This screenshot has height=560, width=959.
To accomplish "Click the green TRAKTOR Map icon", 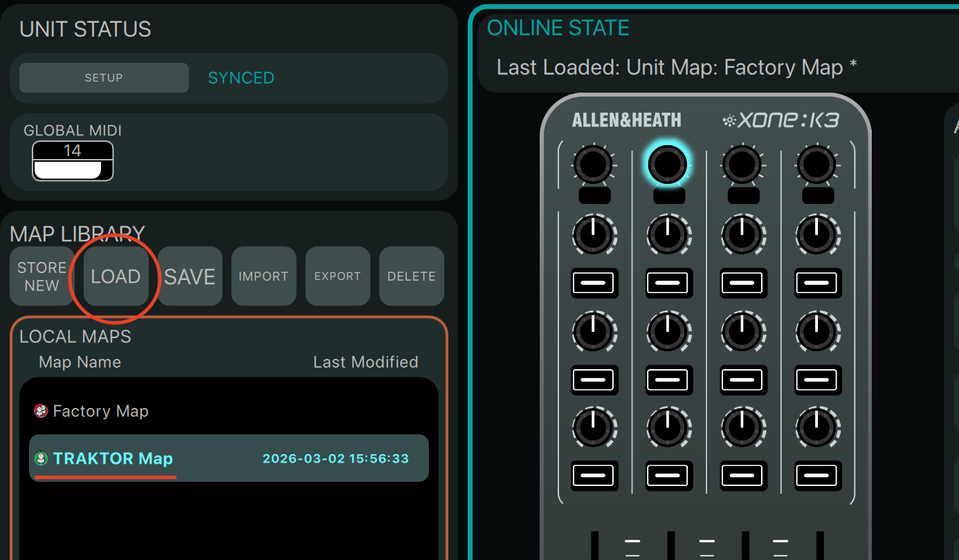I will tap(41, 458).
